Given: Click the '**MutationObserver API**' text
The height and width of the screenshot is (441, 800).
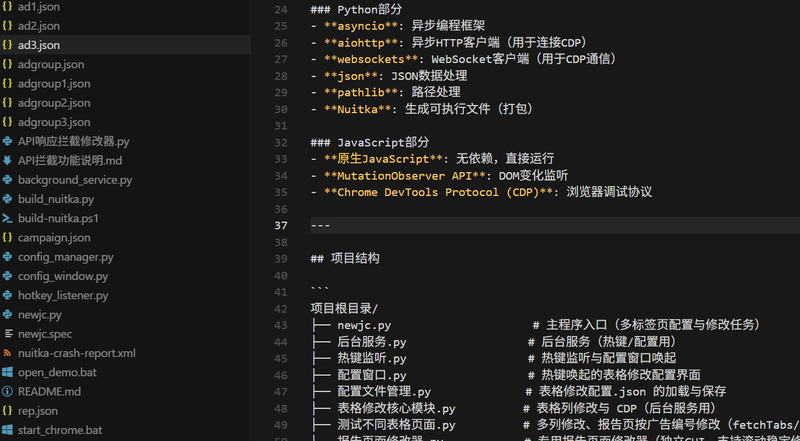Looking at the screenshot, I should click(x=405, y=176).
